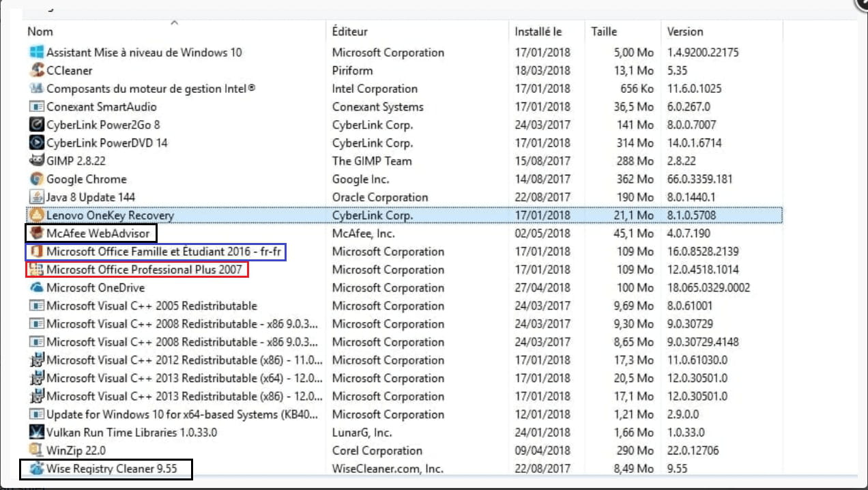Sort programs by Installé le column

538,31
